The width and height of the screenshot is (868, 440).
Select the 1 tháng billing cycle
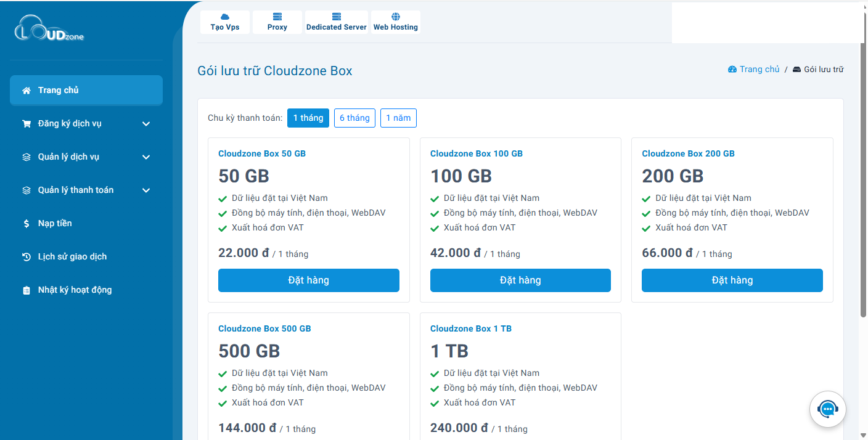click(x=308, y=118)
